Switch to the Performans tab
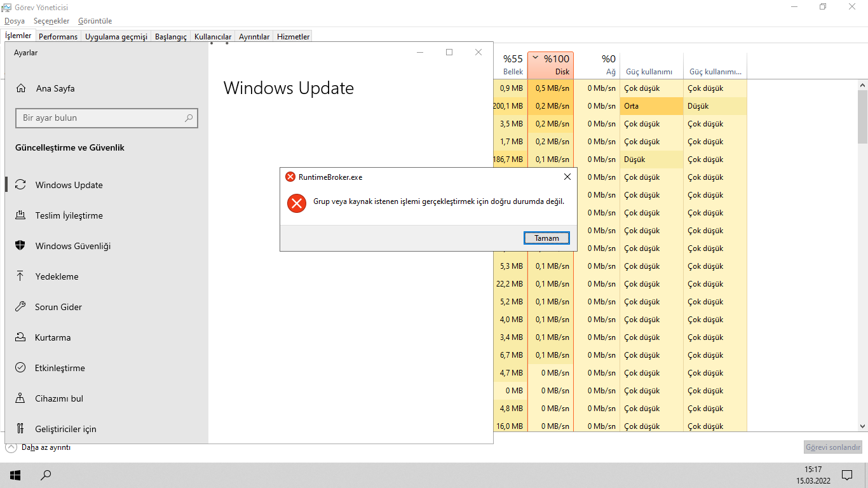 point(58,37)
